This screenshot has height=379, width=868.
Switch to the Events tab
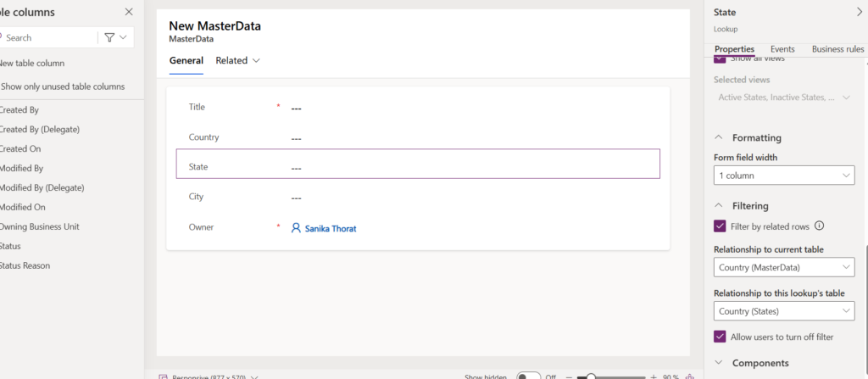click(782, 49)
